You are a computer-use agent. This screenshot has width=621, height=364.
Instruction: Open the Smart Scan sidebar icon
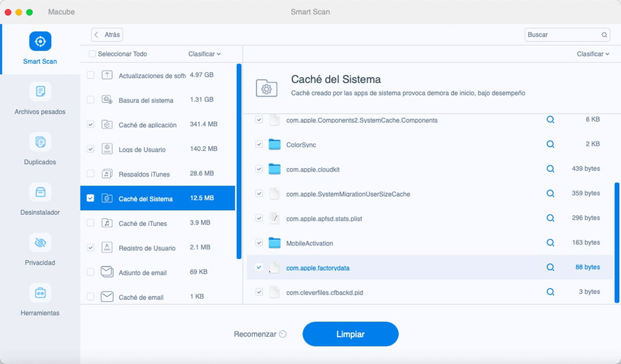pyautogui.click(x=40, y=41)
